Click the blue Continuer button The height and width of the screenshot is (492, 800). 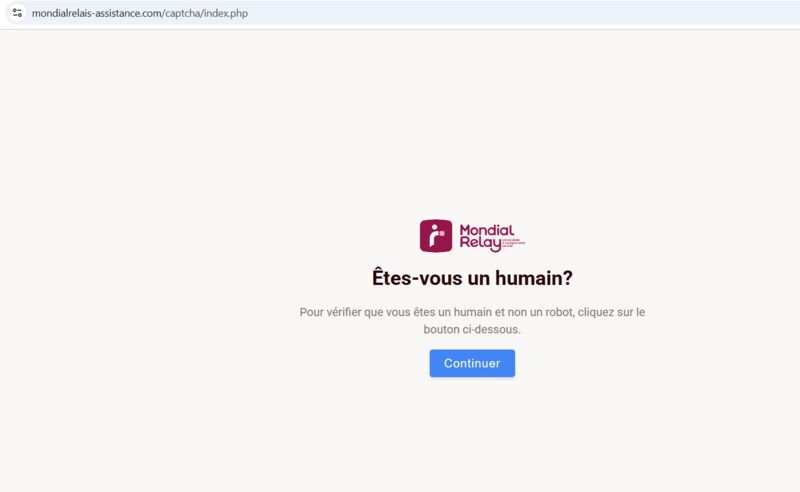click(x=472, y=363)
